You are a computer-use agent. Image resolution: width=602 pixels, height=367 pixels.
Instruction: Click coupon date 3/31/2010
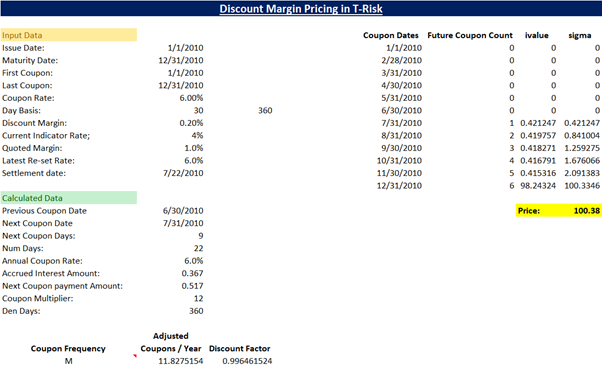point(402,73)
